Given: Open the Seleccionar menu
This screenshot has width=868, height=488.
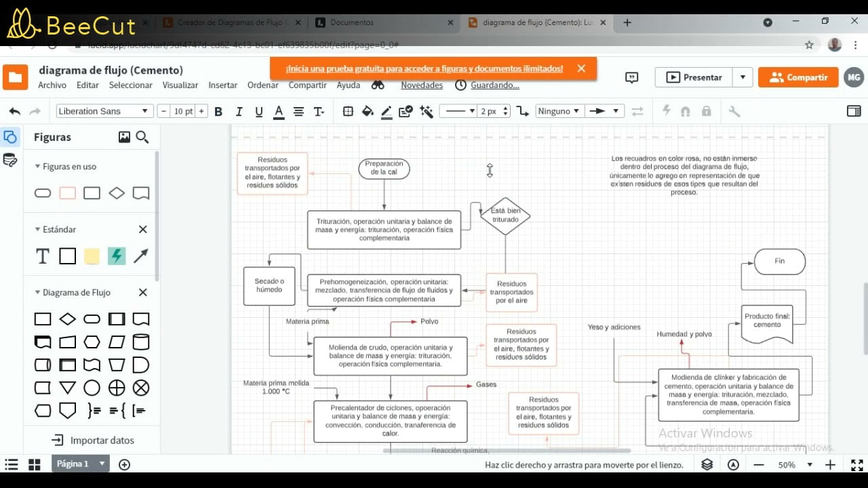Looking at the screenshot, I should coord(131,85).
